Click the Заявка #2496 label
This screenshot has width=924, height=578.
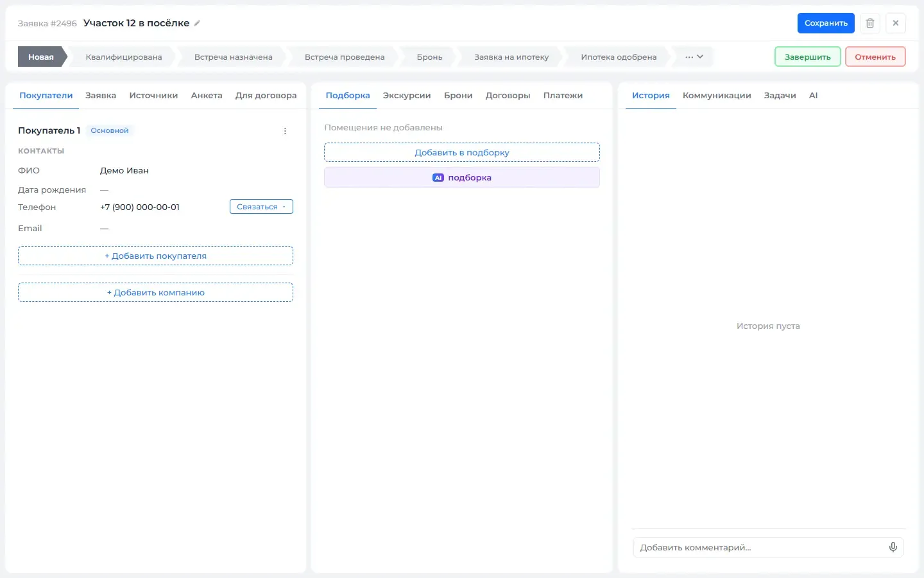coord(47,23)
